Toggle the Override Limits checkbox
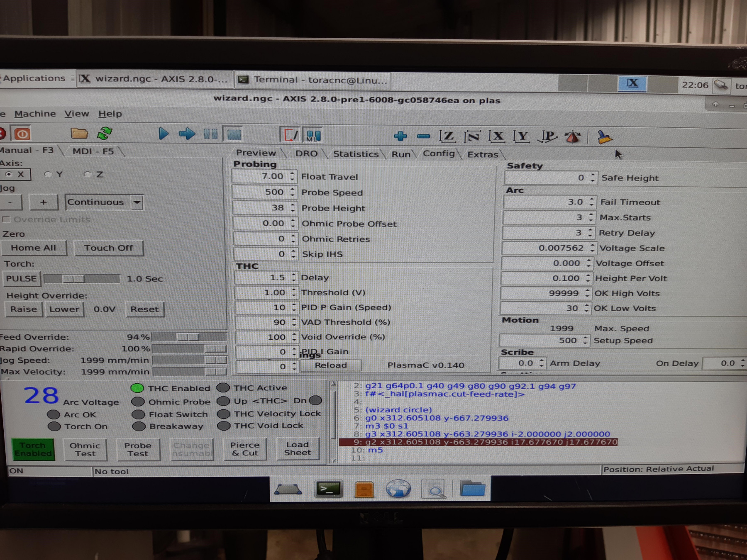Viewport: 747px width, 560px height. (x=6, y=219)
